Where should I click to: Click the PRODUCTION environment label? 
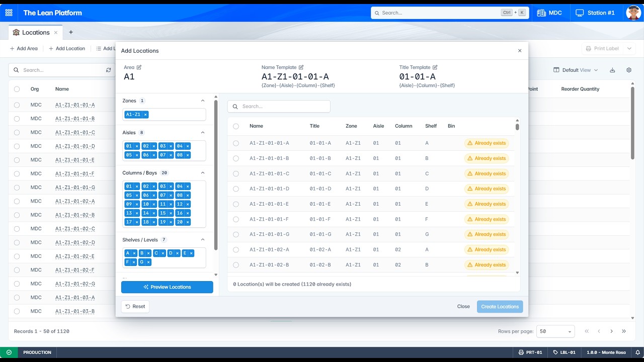[37, 352]
